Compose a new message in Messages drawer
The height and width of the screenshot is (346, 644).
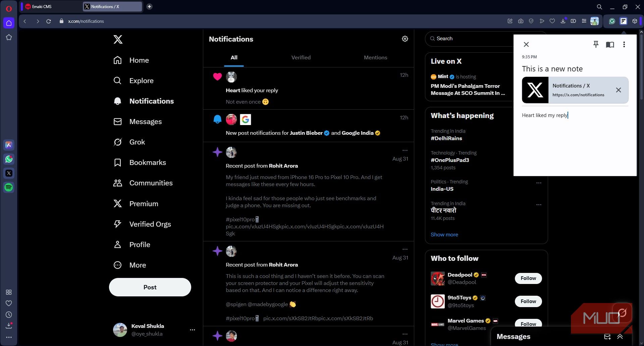607,337
